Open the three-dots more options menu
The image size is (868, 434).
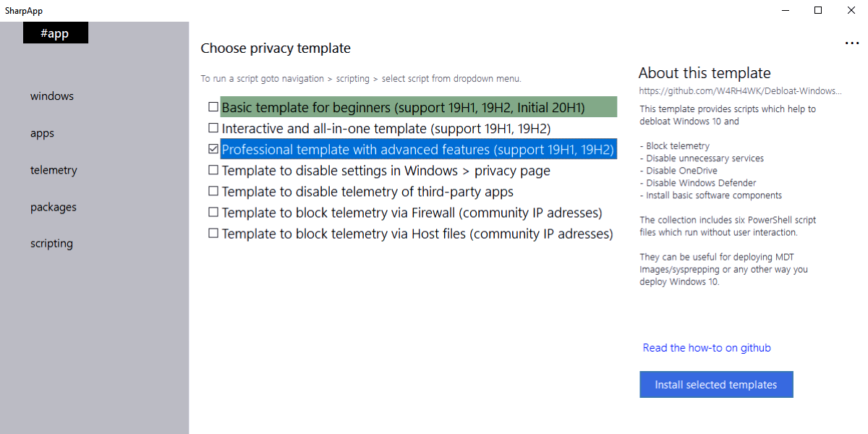851,43
